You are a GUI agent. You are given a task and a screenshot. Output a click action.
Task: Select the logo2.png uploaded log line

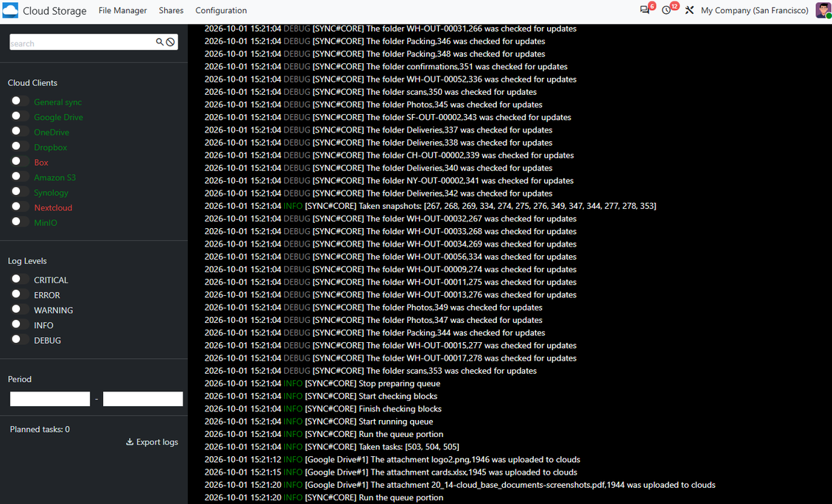point(392,460)
